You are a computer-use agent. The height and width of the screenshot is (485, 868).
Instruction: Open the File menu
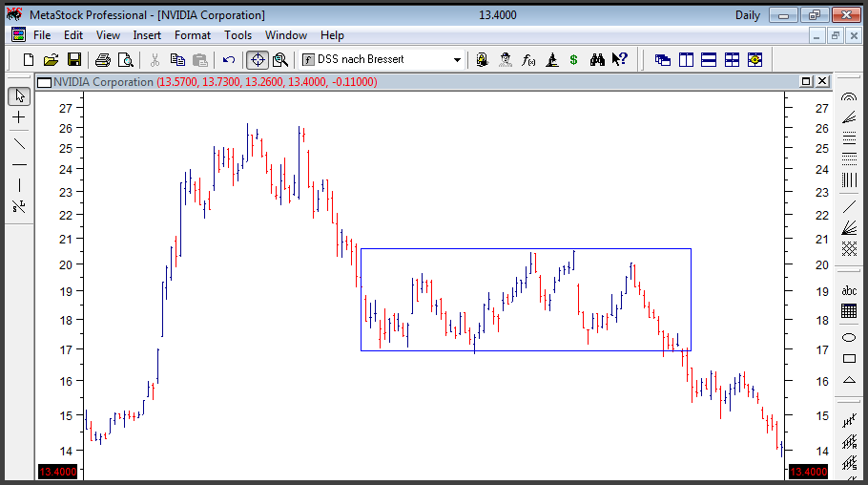42,35
